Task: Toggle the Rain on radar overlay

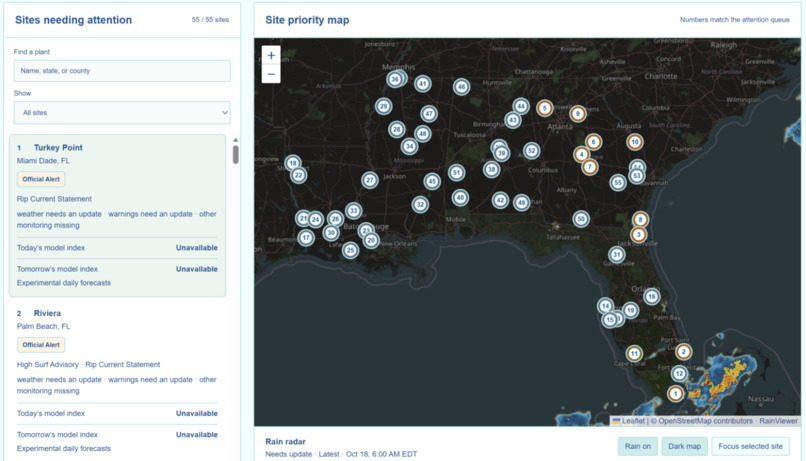Action: pyautogui.click(x=637, y=446)
